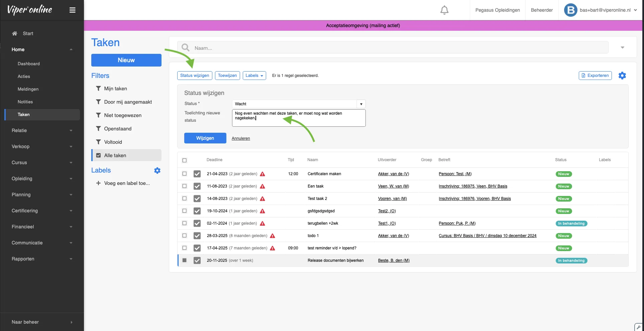Select all rows with header checkbox
The image size is (644, 331).
(x=184, y=160)
